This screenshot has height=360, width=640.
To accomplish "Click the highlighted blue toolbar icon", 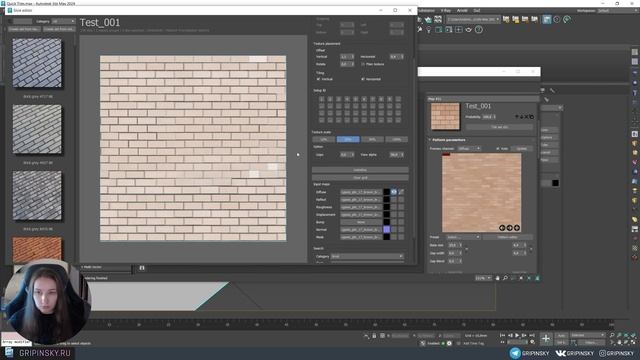I will (547, 19).
